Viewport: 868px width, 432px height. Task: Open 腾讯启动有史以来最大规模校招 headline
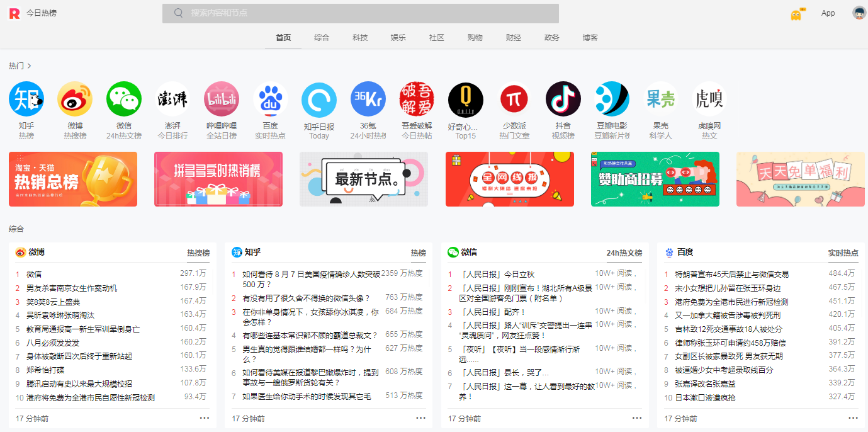click(x=79, y=384)
